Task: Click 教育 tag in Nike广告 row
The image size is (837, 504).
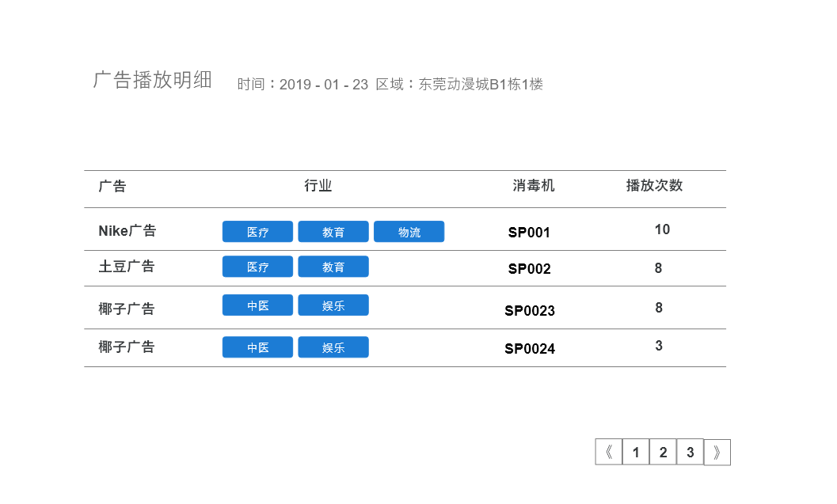Action: (333, 232)
